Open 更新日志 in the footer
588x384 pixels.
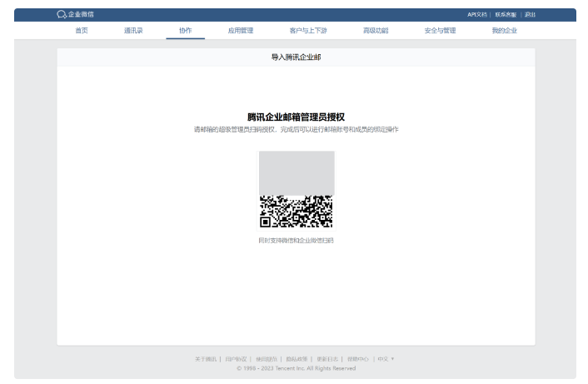point(327,359)
